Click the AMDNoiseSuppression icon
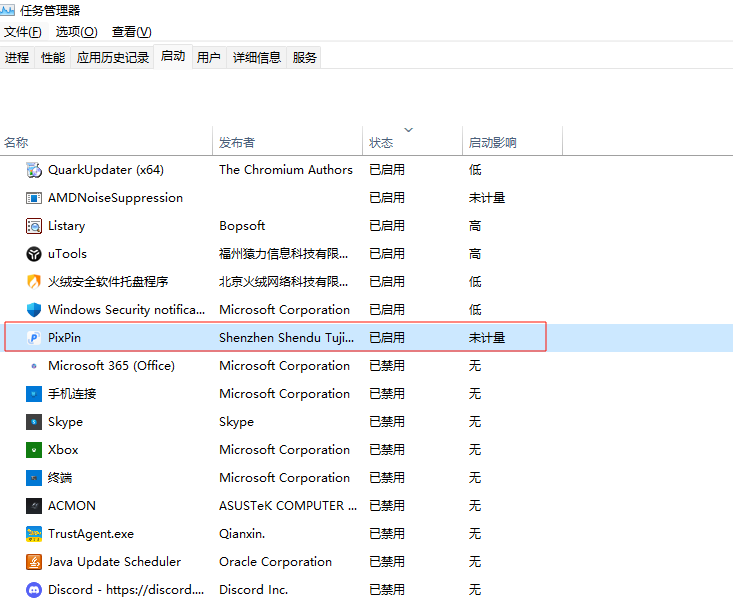The height and width of the screenshot is (600, 733). (34, 198)
